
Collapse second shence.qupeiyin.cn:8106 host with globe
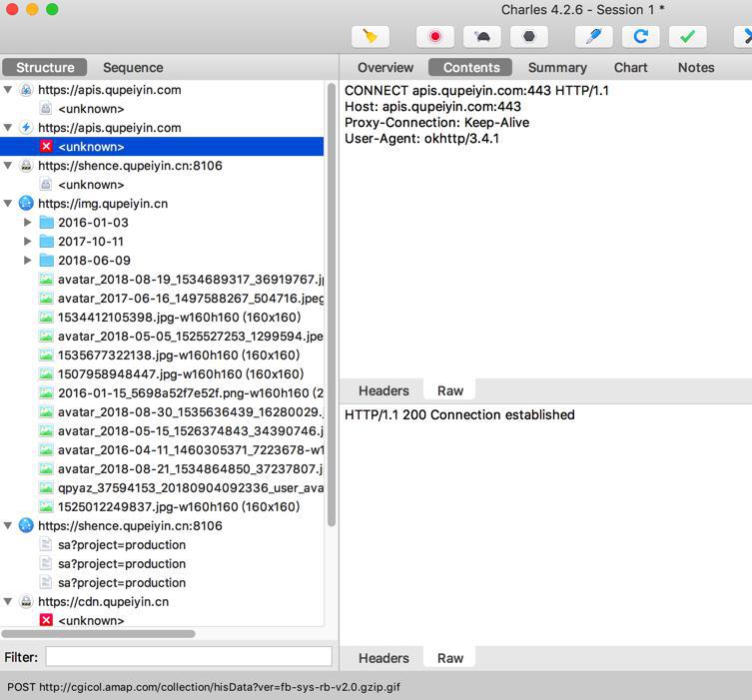[x=8, y=525]
